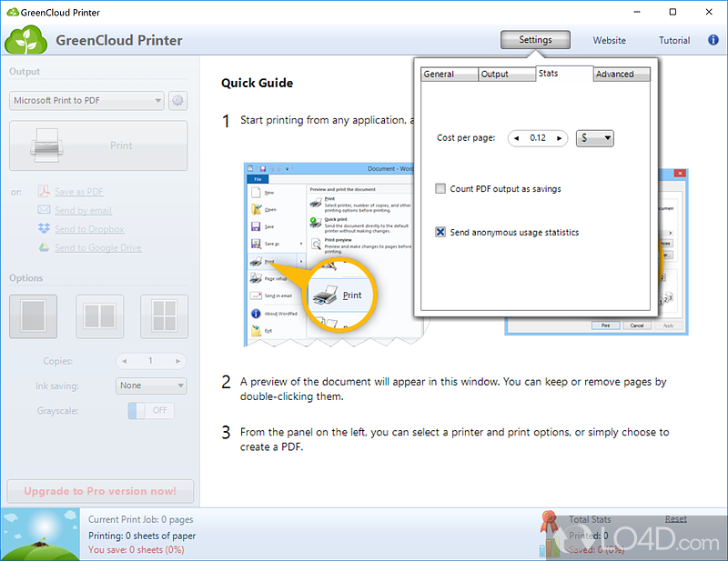
Task: Close the GreenCloud Printer window
Action: (709, 12)
